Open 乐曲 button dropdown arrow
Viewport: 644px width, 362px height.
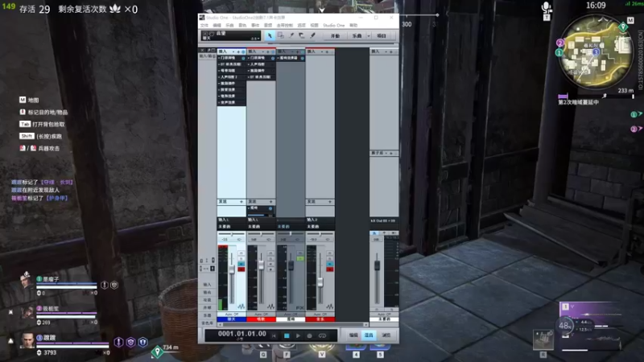(x=369, y=36)
